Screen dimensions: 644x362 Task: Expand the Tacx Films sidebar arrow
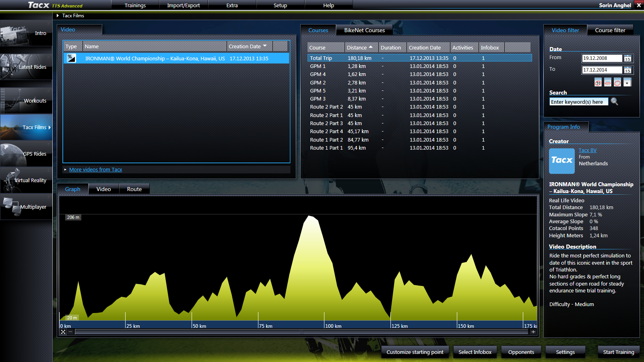50,128
